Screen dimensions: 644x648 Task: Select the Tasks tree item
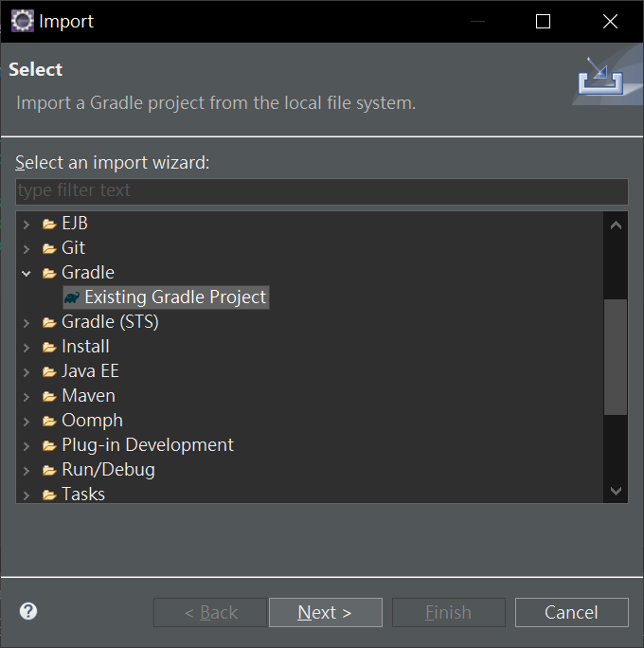click(83, 494)
